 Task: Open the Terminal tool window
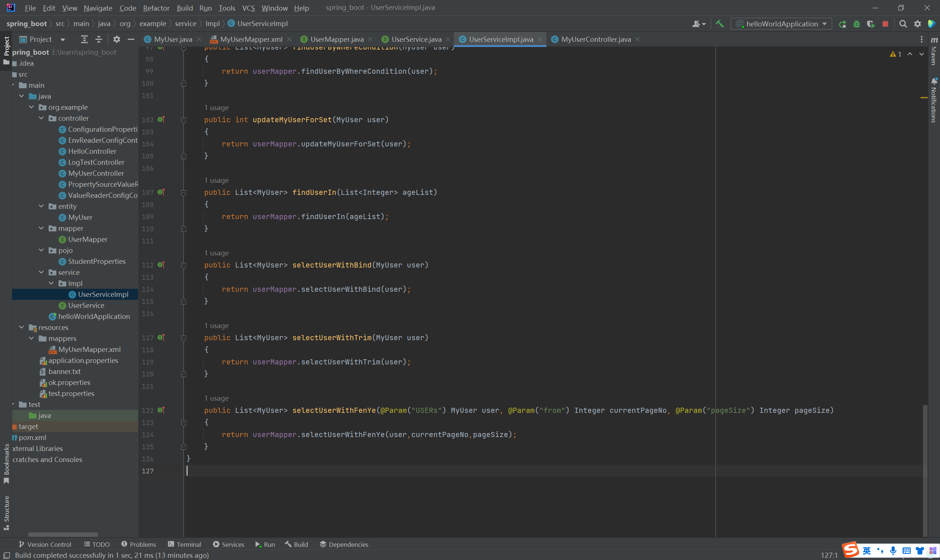[x=185, y=544]
